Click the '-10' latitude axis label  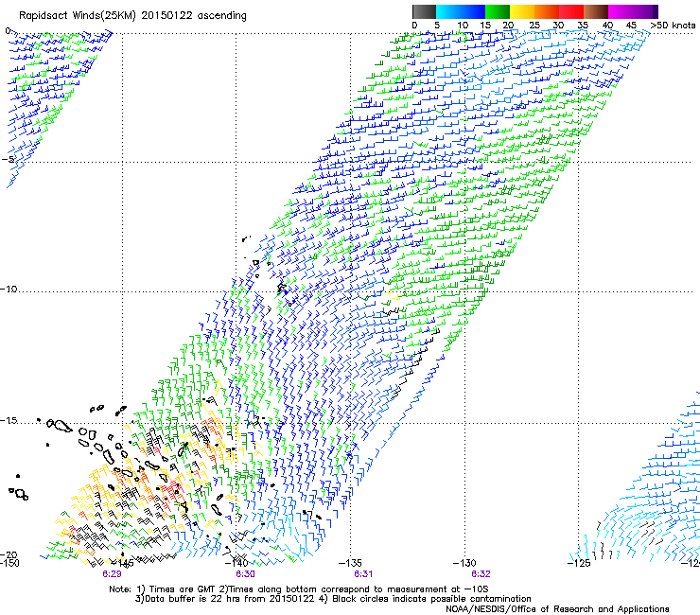pyautogui.click(x=9, y=289)
